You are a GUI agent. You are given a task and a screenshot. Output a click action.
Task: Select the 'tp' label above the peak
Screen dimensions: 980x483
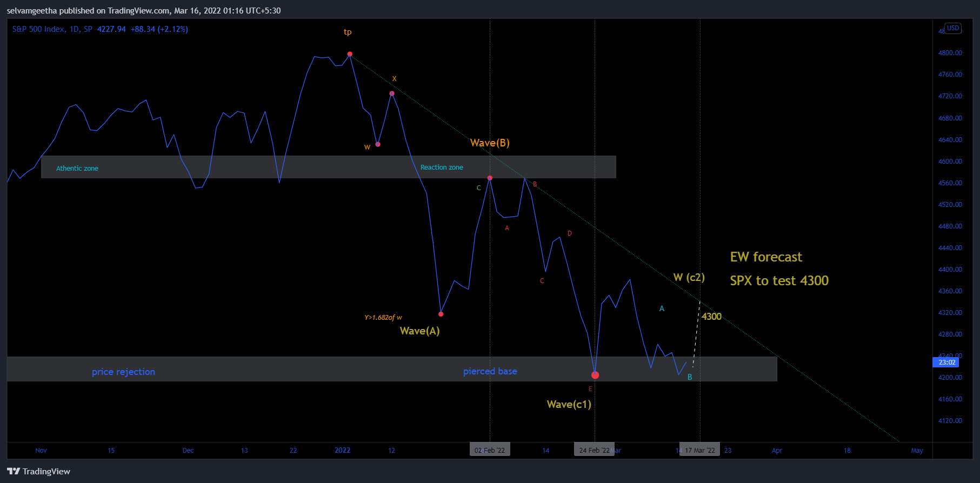pos(348,32)
